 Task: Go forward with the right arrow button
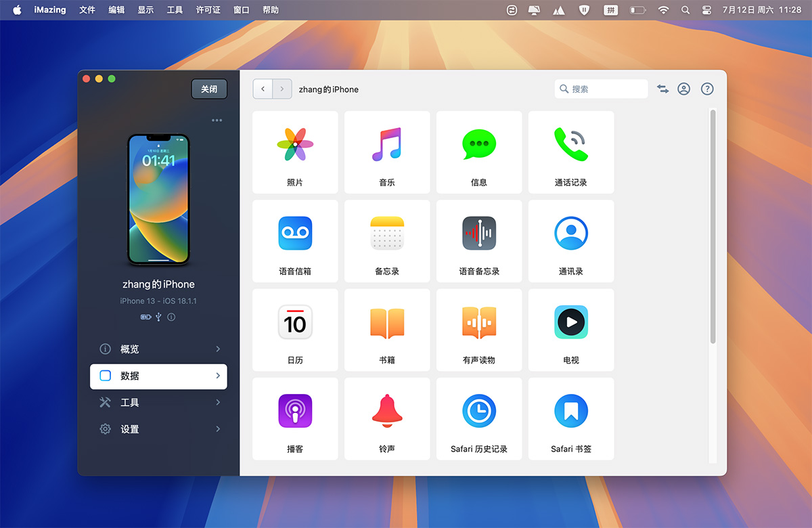click(x=282, y=89)
